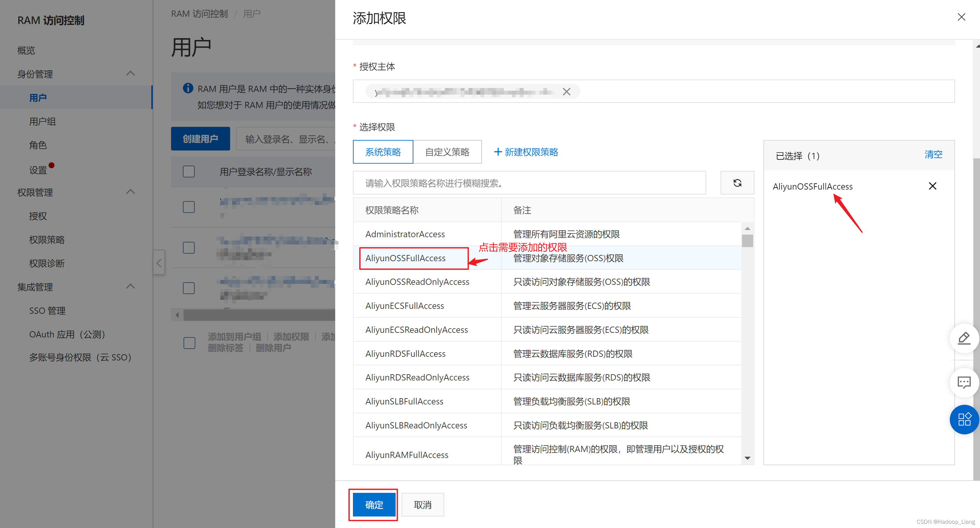This screenshot has width=980, height=528.
Task: Select the AliyunOSSReadOnlyAccess policy
Action: tap(547, 282)
